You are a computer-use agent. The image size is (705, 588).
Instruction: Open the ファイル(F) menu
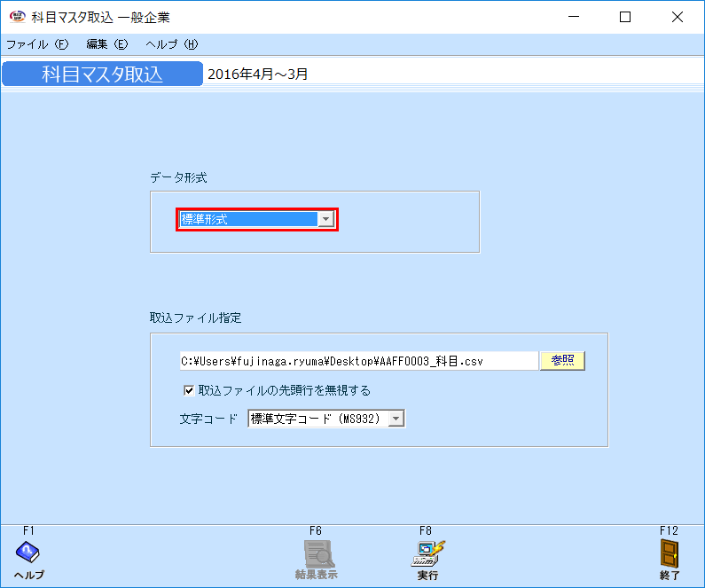(37, 44)
